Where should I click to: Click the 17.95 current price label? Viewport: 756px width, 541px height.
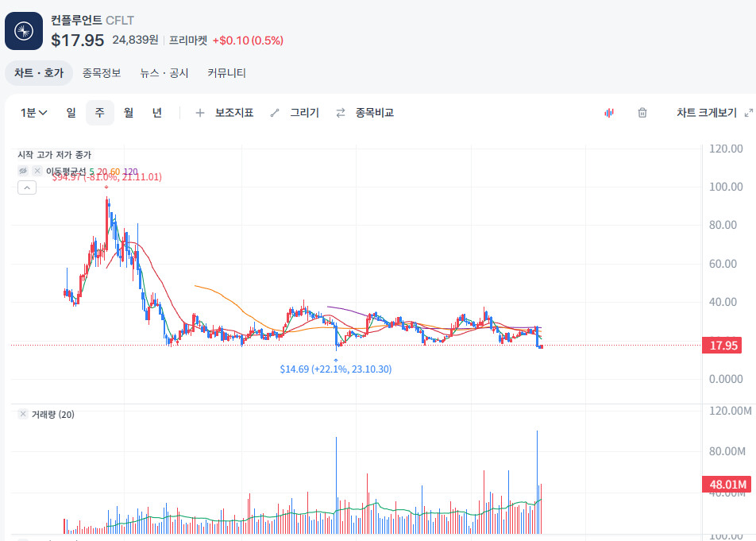(x=723, y=346)
